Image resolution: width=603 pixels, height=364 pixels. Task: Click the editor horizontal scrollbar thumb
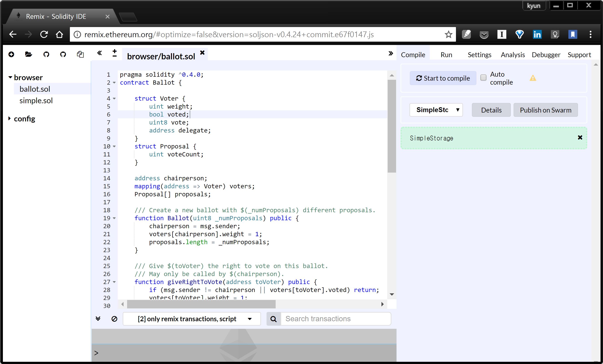(x=201, y=304)
